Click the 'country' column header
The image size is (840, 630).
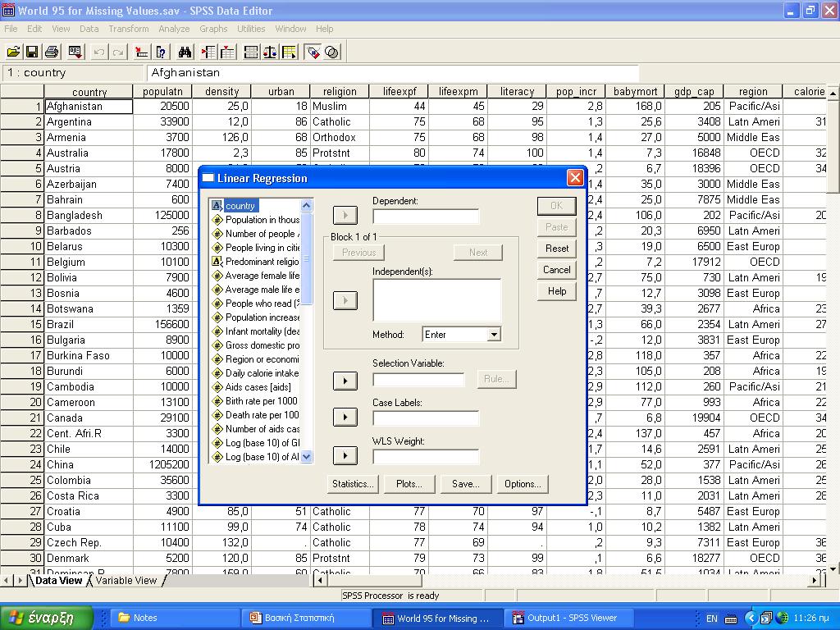coord(89,92)
